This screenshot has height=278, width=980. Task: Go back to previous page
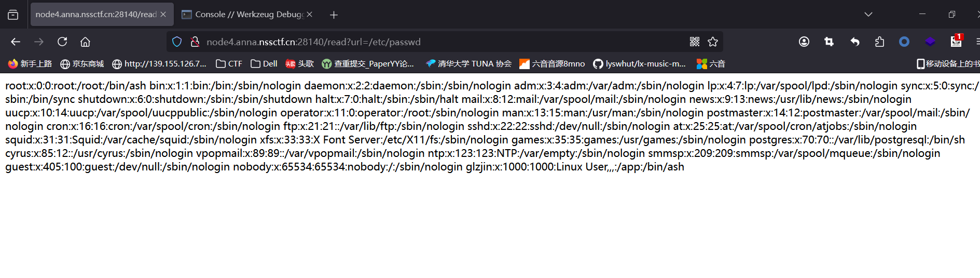point(16,42)
